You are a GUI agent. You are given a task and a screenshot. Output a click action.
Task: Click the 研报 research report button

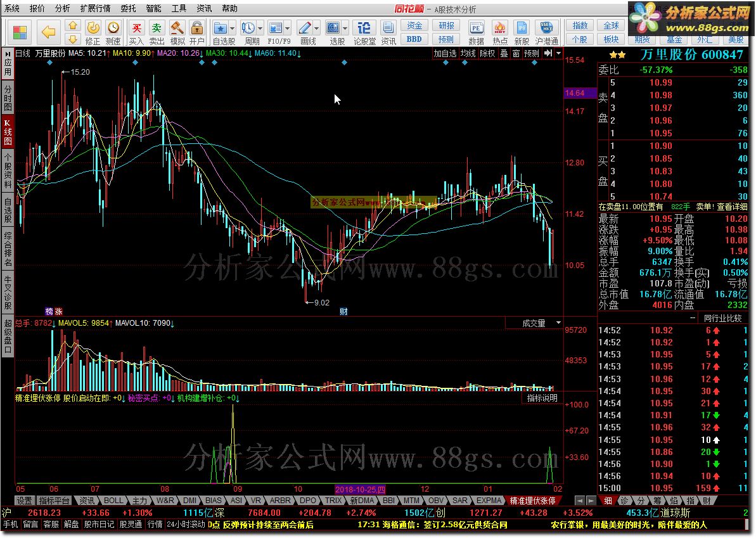[x=447, y=25]
